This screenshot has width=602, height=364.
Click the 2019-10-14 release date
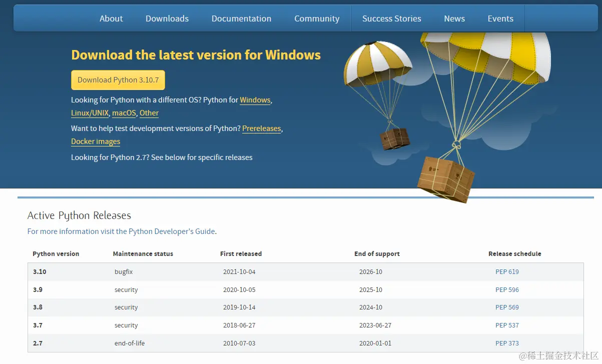pyautogui.click(x=239, y=307)
